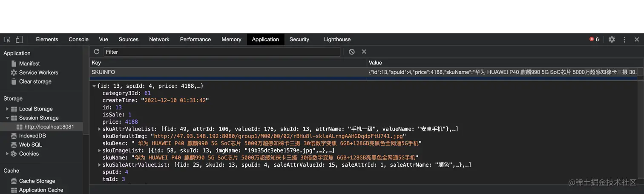Screen dimensions: 644x194
Task: Open the Security tab
Action: click(x=299, y=39)
